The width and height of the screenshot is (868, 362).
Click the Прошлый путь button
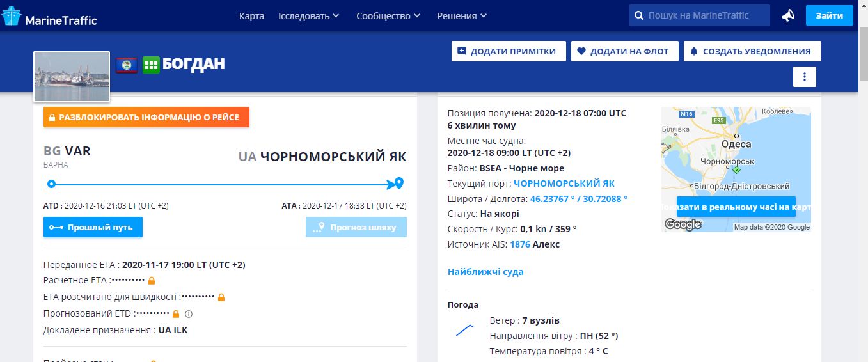pyautogui.click(x=93, y=227)
